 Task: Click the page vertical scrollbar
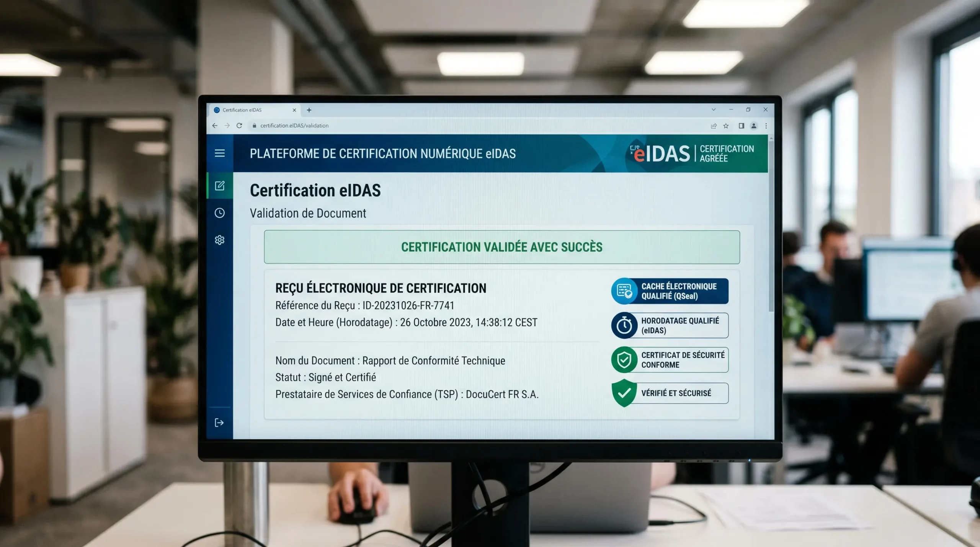click(771, 226)
